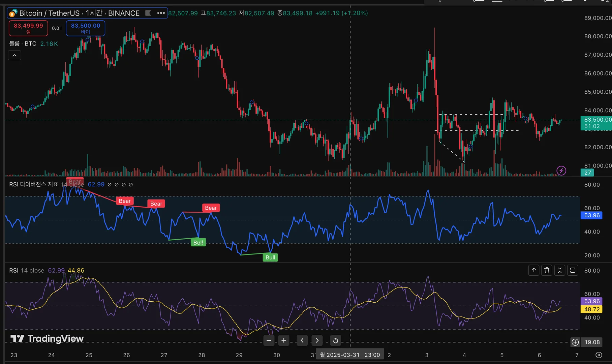612x364 pixels.
Task: Open the three-dot more menu in the symbol legend
Action: pos(161,13)
